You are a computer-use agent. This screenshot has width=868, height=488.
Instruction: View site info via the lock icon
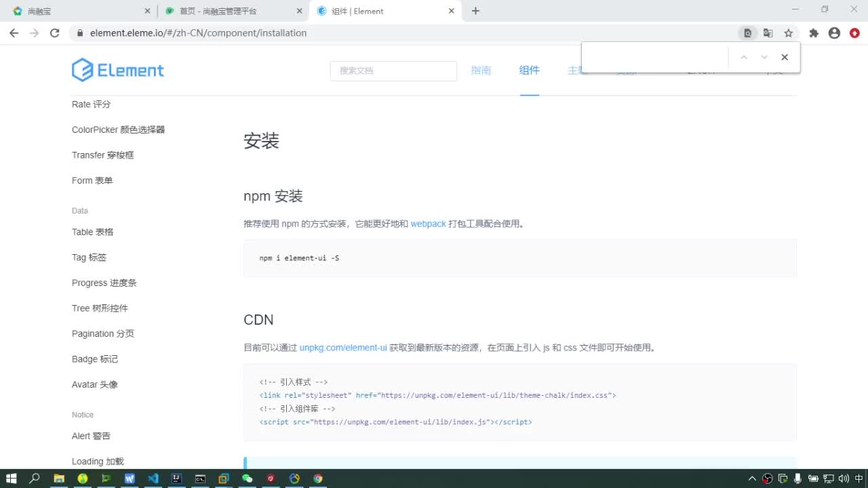(80, 33)
